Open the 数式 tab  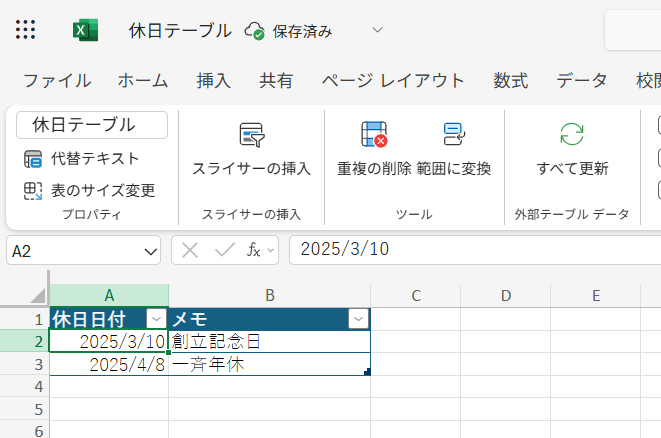[x=511, y=81]
